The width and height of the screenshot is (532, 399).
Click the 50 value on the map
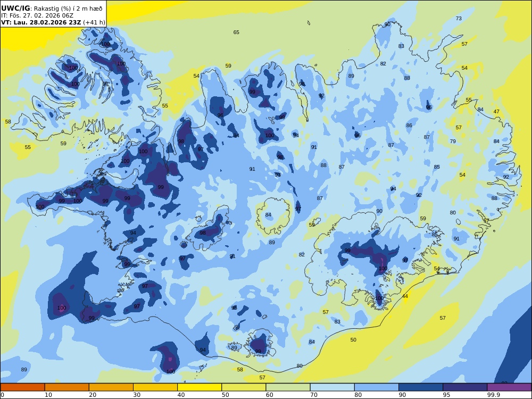coord(353,339)
